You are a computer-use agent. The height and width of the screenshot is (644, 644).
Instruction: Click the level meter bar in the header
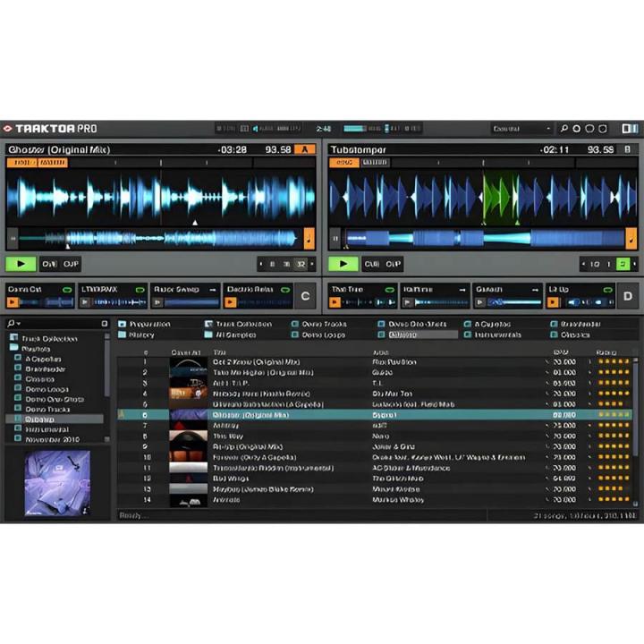(355, 129)
